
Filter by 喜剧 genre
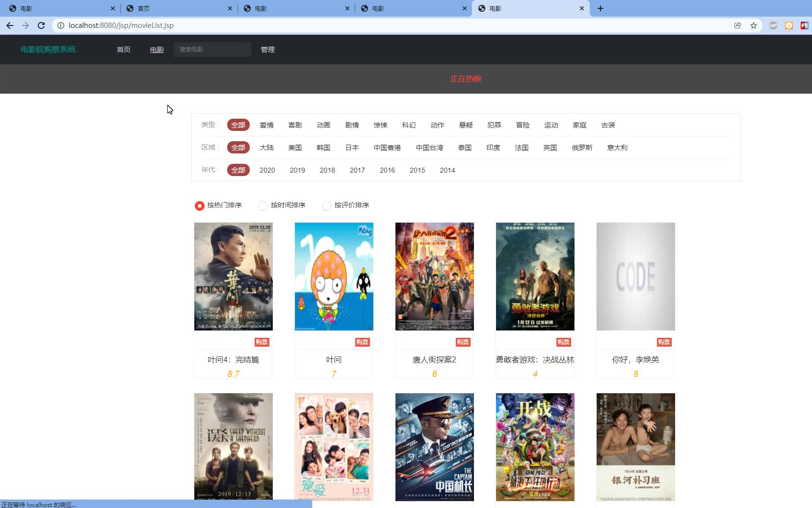point(295,125)
